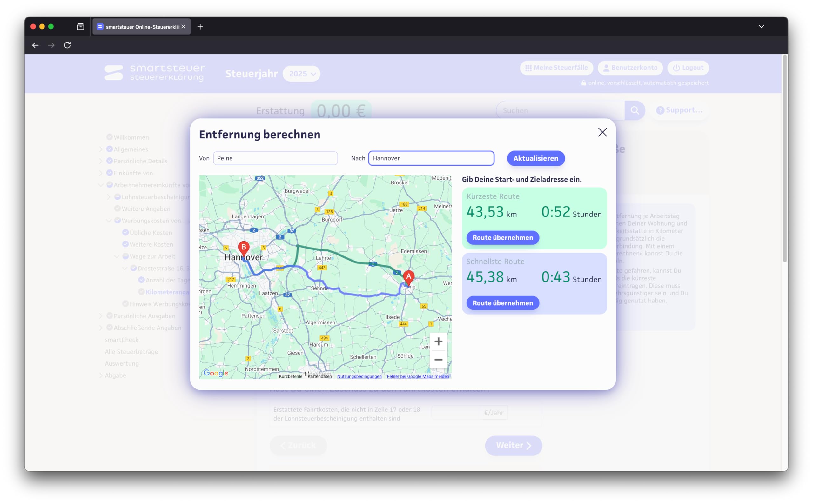The width and height of the screenshot is (813, 504).
Task: Close the smartsteuer browser tab
Action: click(183, 27)
